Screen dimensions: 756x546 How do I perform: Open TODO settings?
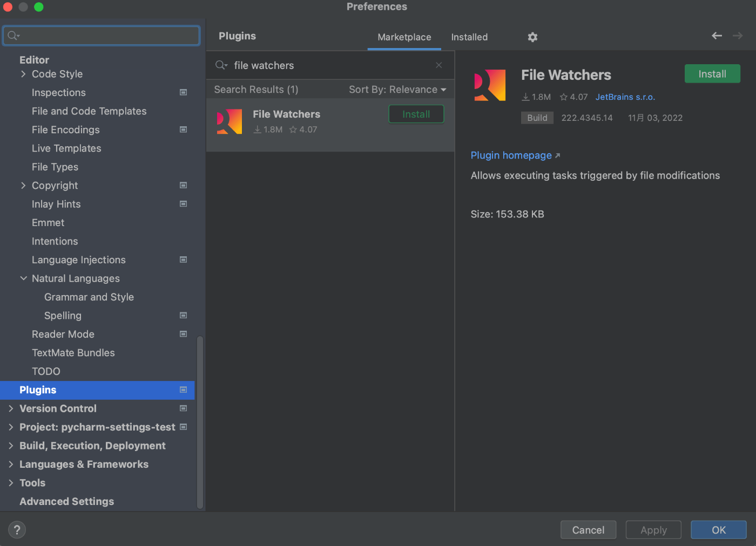pos(46,371)
